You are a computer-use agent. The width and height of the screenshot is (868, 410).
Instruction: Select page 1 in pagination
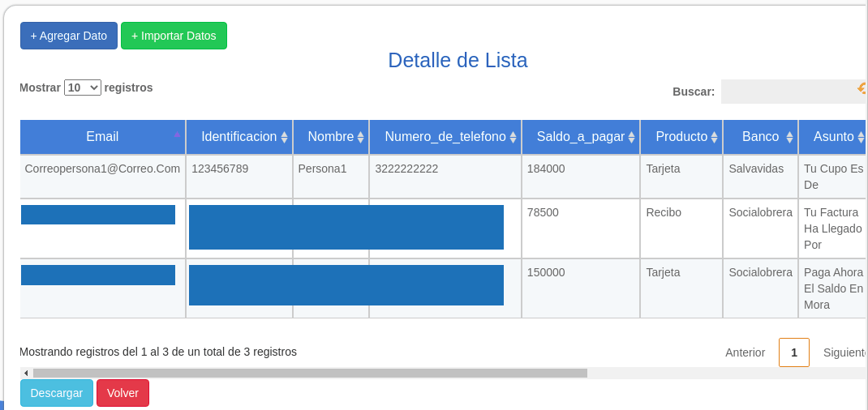794,352
